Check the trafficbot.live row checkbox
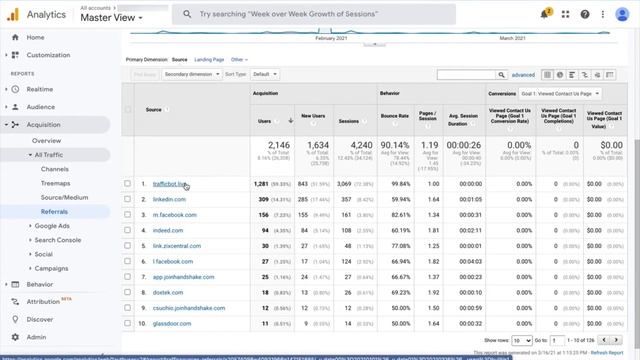640x360 pixels. [x=128, y=184]
